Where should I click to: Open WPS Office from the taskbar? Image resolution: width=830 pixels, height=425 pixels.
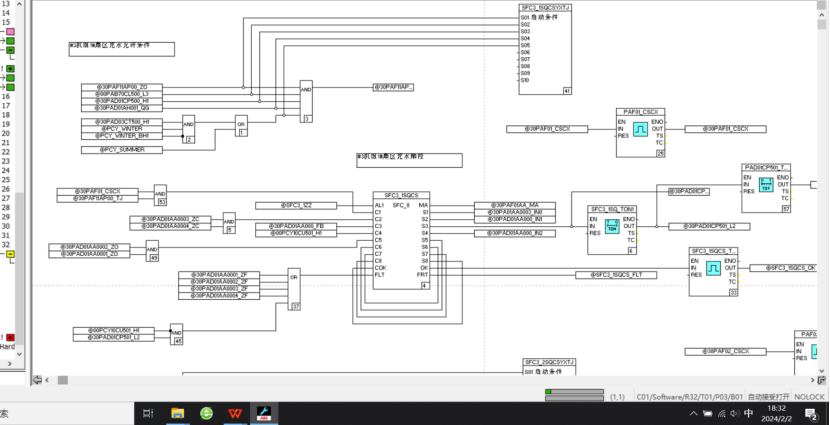[235, 413]
